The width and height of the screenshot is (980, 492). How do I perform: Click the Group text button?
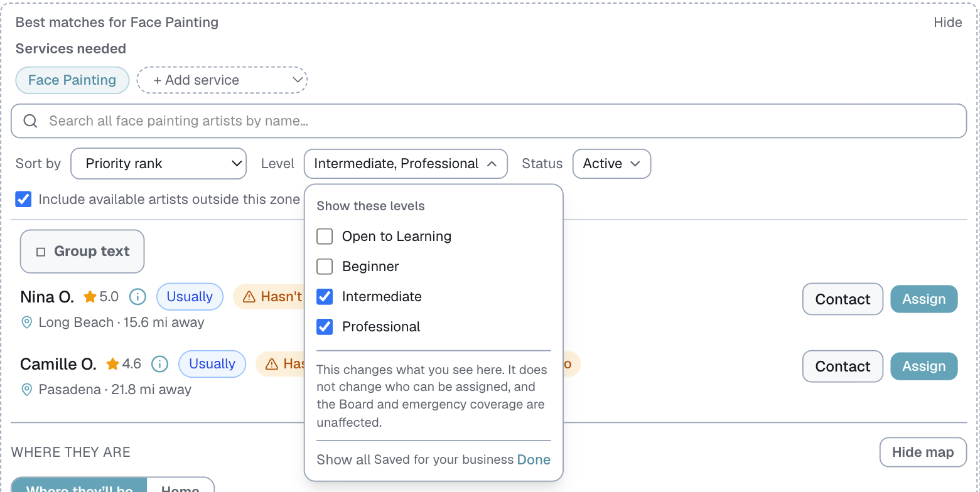coord(82,252)
